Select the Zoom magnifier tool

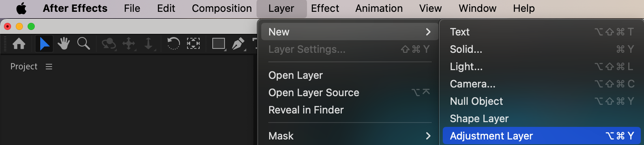(83, 44)
